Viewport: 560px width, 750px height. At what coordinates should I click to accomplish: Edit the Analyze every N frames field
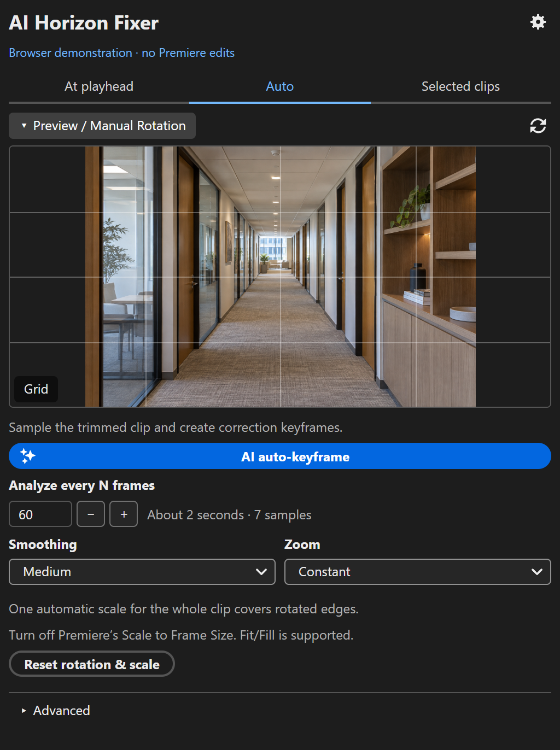(x=40, y=514)
